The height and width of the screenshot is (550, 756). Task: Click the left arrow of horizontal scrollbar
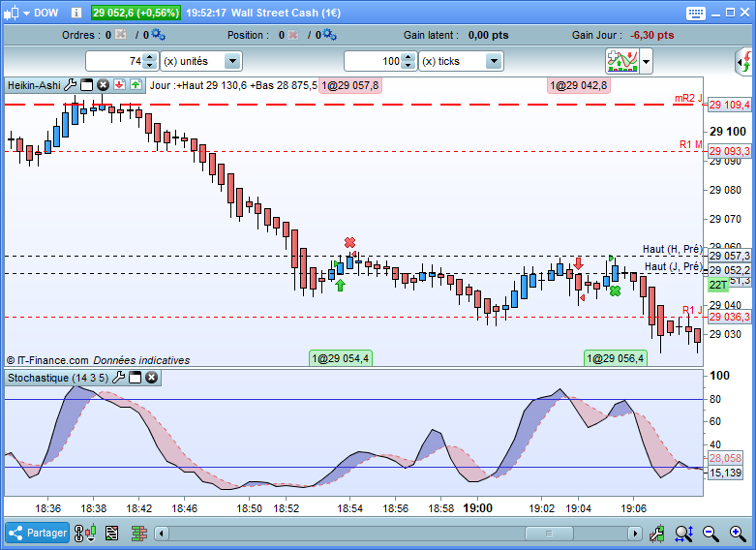click(161, 534)
